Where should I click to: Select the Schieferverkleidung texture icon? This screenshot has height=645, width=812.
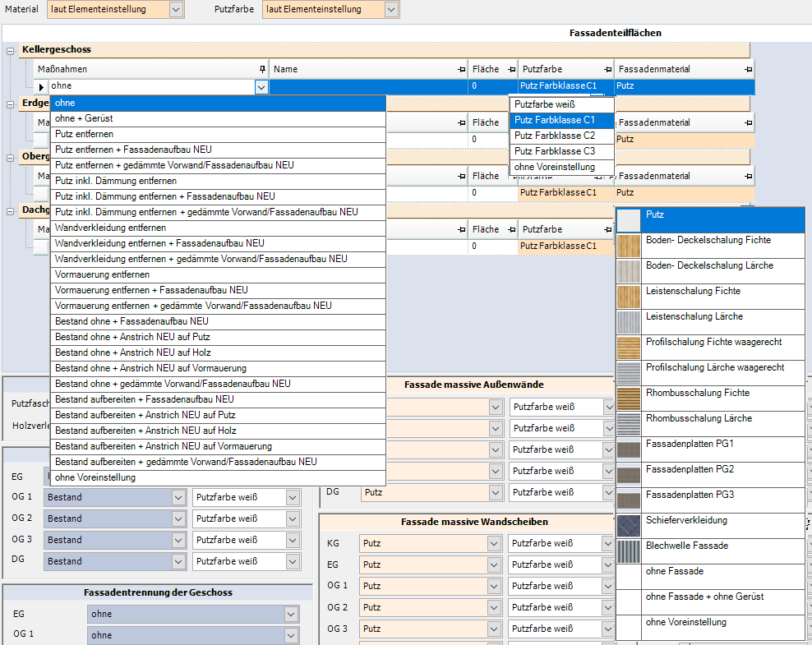coord(629,526)
